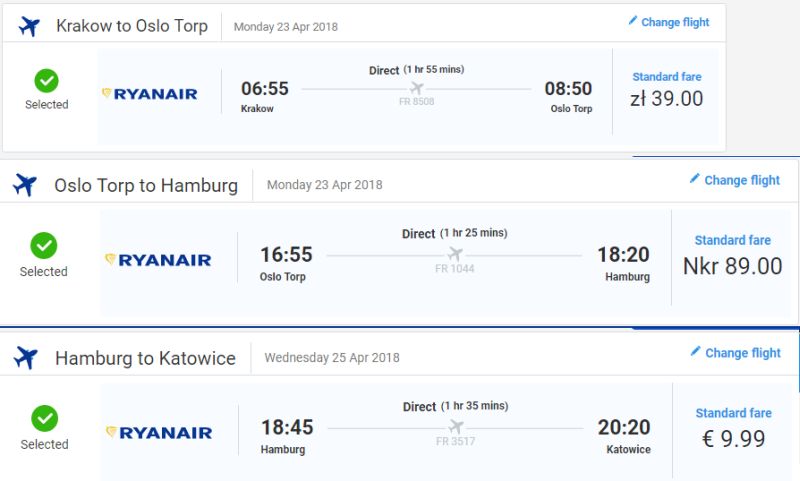Toggle the Selected checkmark for Hamburg flight
The width and height of the screenshot is (800, 481).
45,418
